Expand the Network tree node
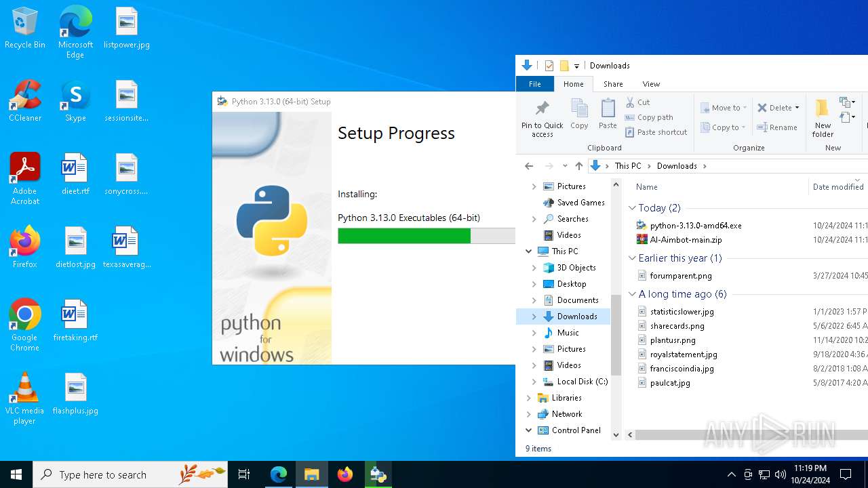 [528, 414]
